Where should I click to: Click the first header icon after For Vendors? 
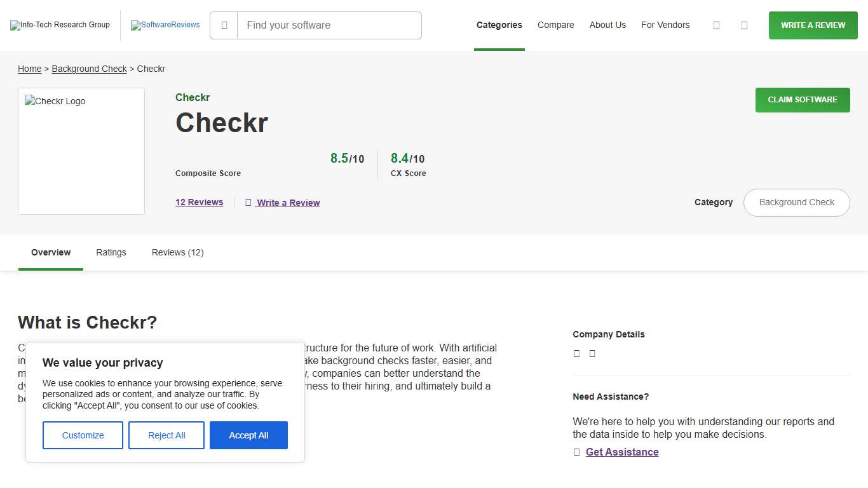716,25
